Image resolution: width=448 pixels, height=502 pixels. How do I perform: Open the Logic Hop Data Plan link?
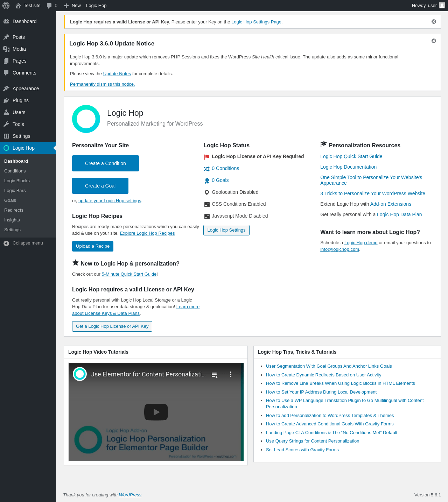pos(399,214)
